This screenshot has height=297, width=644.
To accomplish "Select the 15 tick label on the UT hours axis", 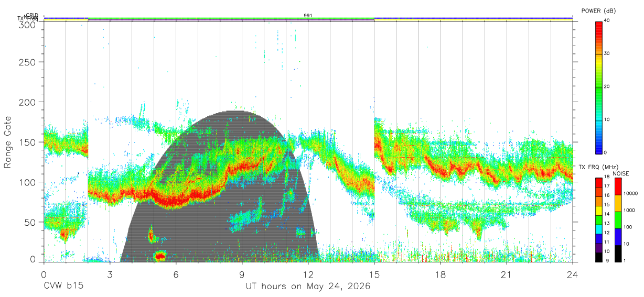I will tap(374, 275).
